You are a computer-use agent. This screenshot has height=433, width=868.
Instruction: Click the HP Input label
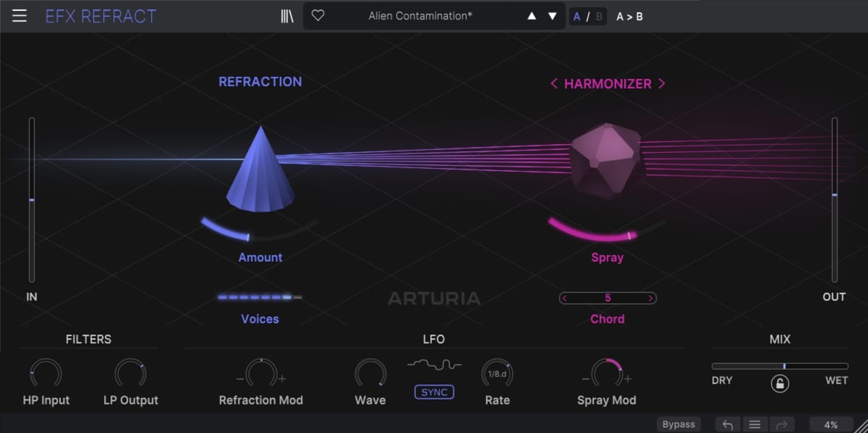(46, 400)
